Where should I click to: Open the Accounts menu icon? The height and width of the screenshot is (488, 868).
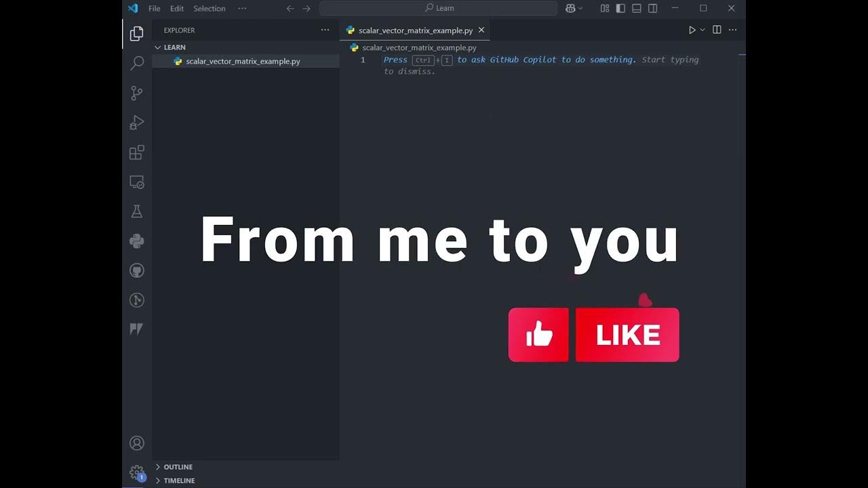[137, 443]
